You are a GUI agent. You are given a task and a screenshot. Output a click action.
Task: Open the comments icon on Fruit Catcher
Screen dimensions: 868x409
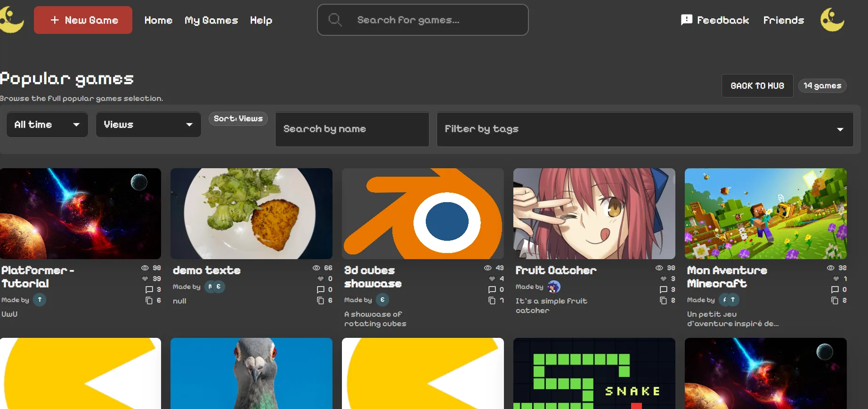click(664, 289)
